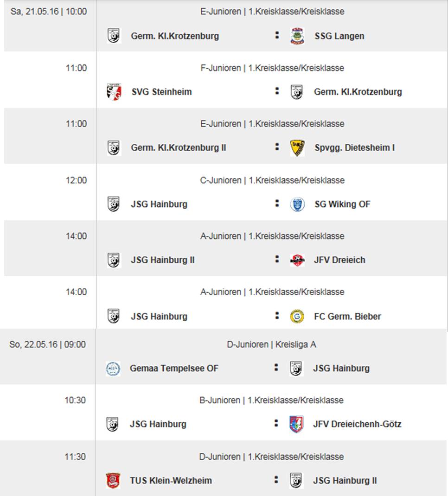Click the JFV Dreieich club logo
448x496 pixels.
[x=297, y=260]
